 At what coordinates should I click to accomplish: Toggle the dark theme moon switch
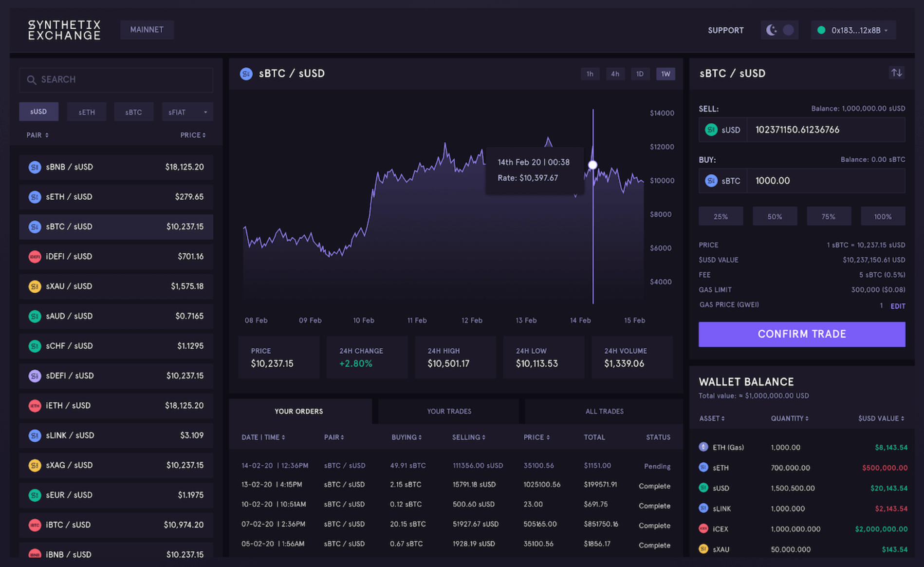coord(779,30)
